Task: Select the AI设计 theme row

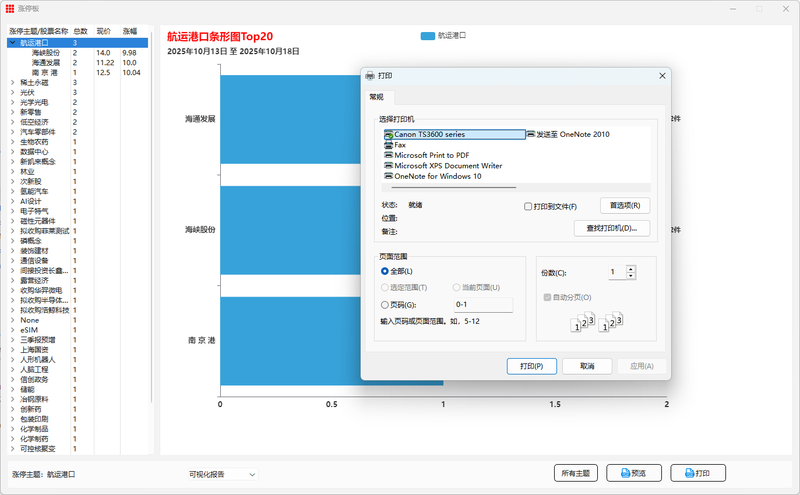Action: [x=78, y=201]
